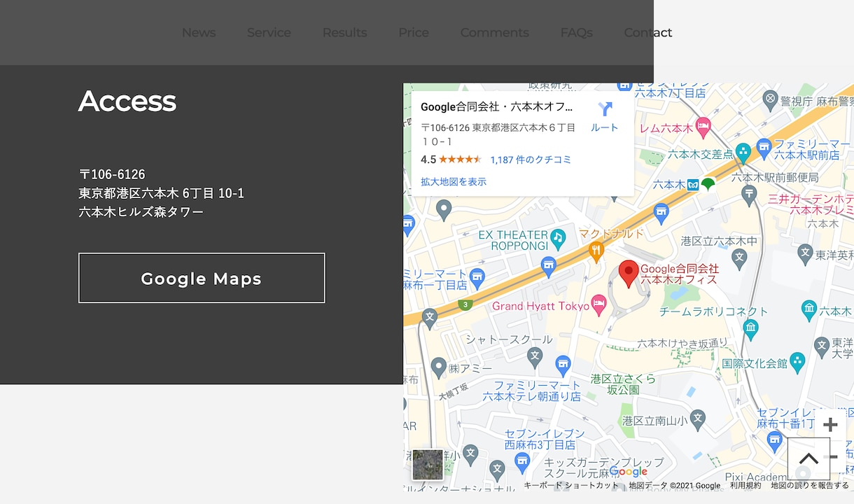The width and height of the screenshot is (854, 504).
Task: Click the 港区立六本木中 school marker
Action: [738, 258]
